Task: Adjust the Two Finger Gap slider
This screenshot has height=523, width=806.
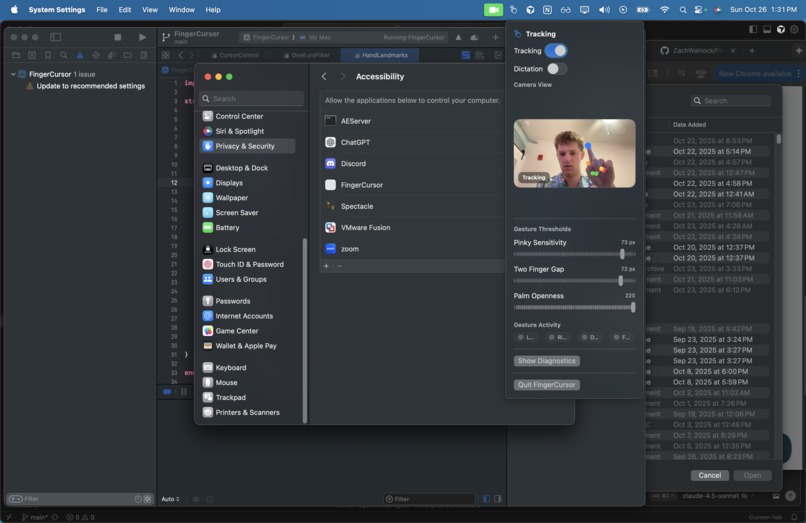Action: [x=574, y=280]
